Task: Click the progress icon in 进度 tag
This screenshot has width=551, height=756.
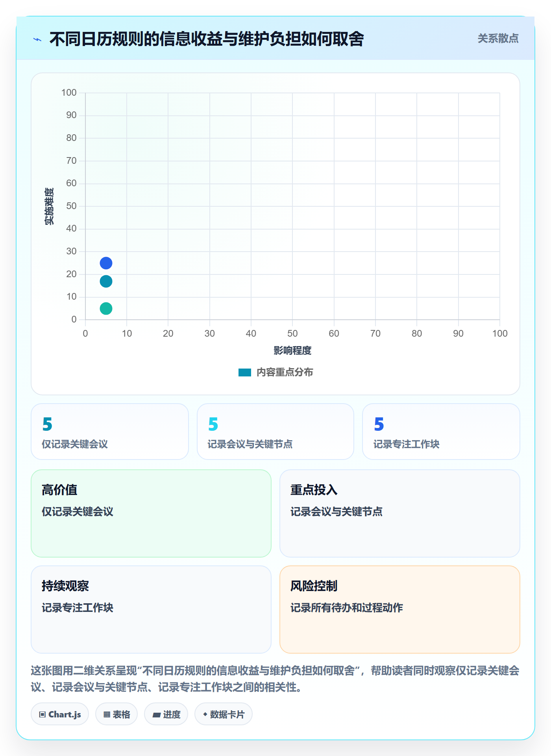Action: pos(157,715)
